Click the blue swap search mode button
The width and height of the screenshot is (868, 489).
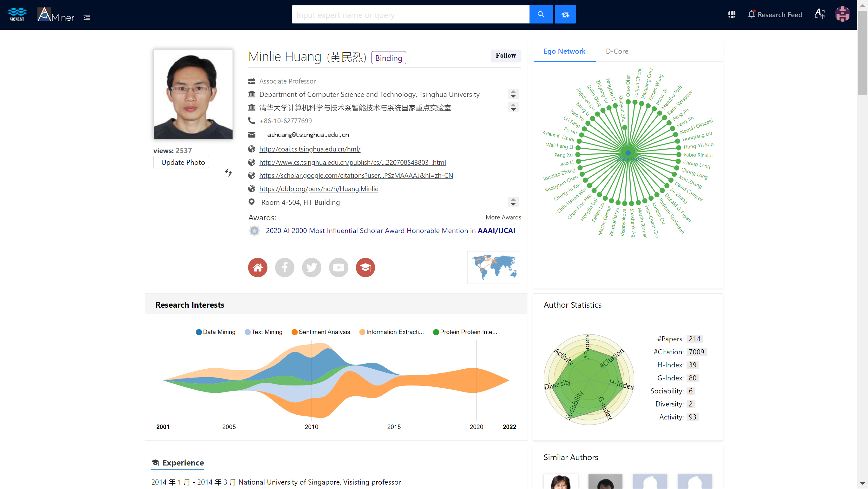pyautogui.click(x=565, y=15)
